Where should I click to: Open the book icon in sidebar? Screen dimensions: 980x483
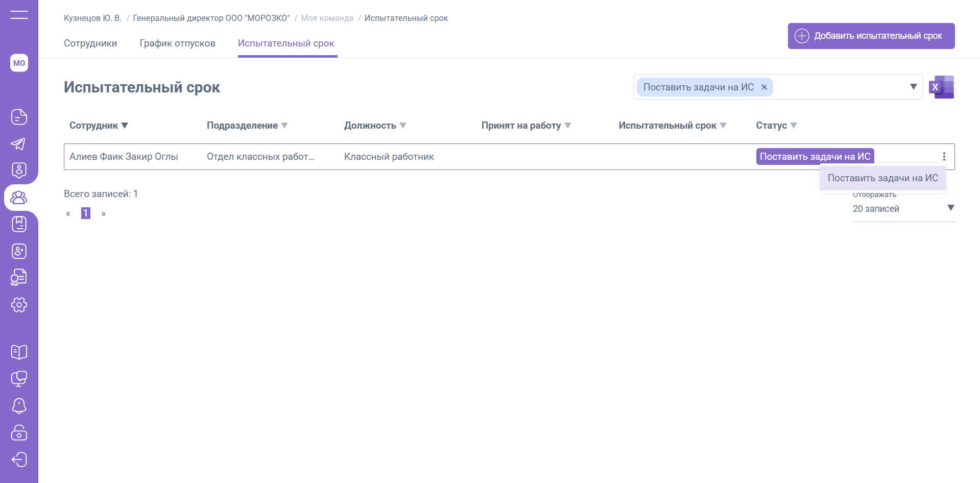19,352
